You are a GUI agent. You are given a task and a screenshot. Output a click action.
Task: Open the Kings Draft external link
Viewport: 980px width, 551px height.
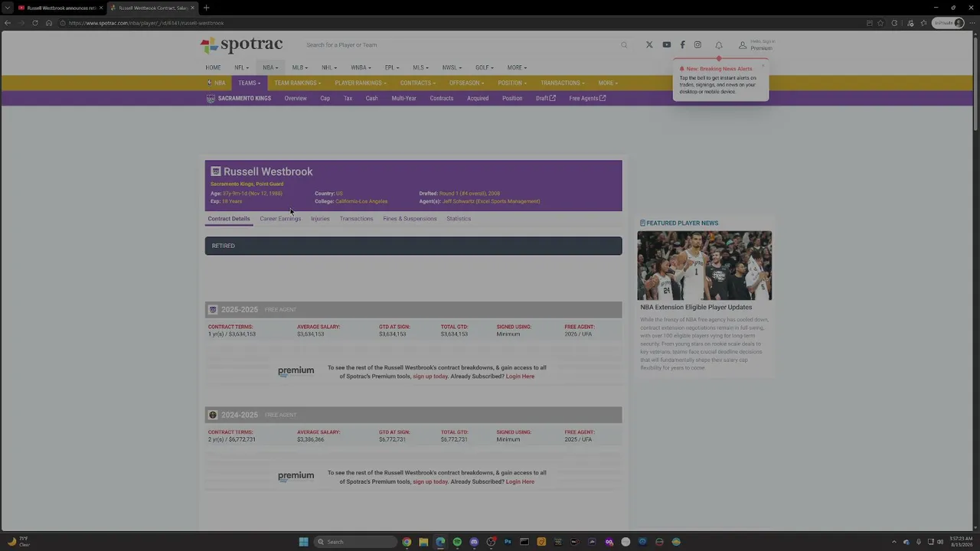point(546,99)
